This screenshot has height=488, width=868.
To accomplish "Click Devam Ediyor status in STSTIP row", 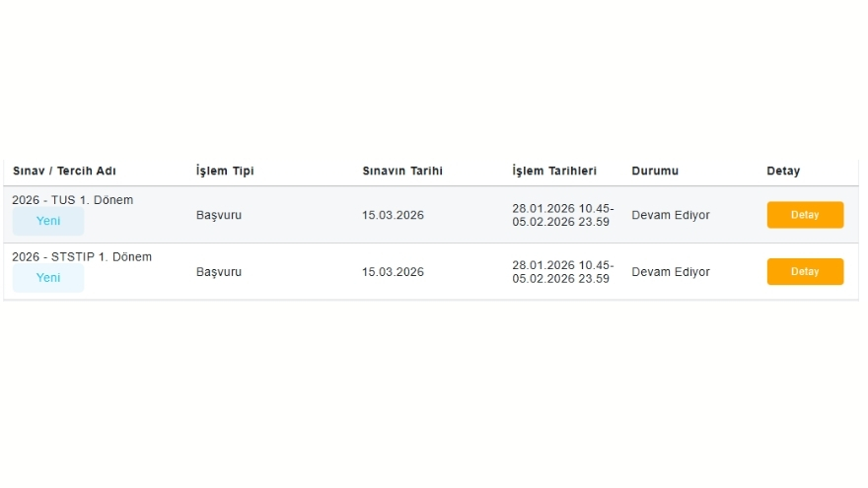I will coord(670,272).
